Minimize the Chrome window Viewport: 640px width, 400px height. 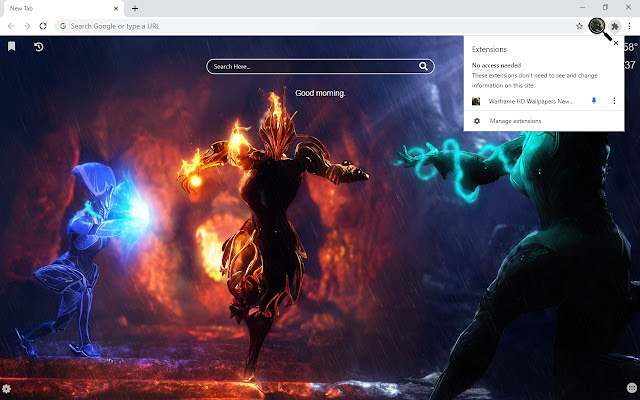pos(582,7)
